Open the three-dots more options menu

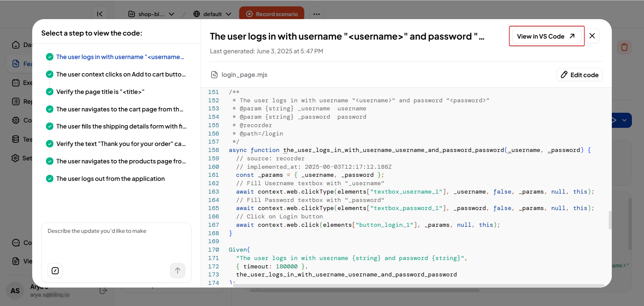316,14
